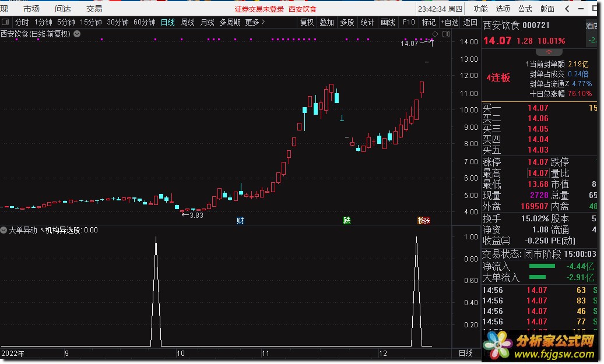Add stock via +自选 button
This screenshot has width=604, height=364.
click(x=450, y=22)
